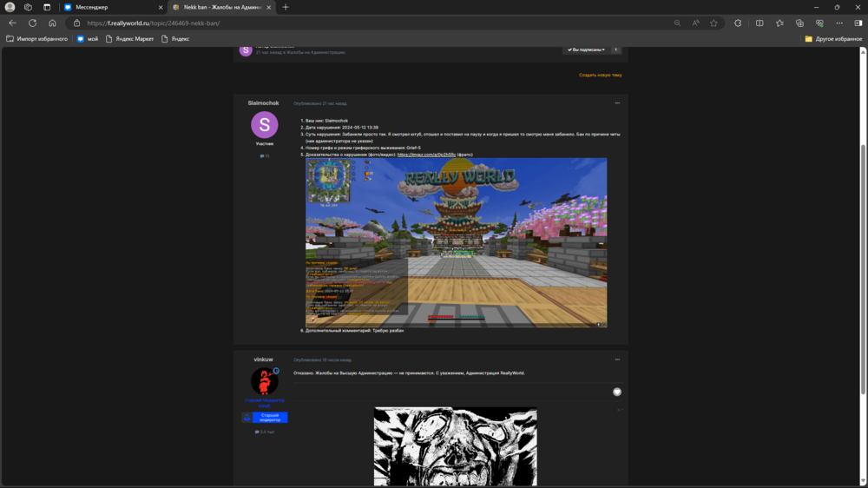Open the Яндекс bookmark
This screenshot has height=488, width=868.
pos(175,39)
